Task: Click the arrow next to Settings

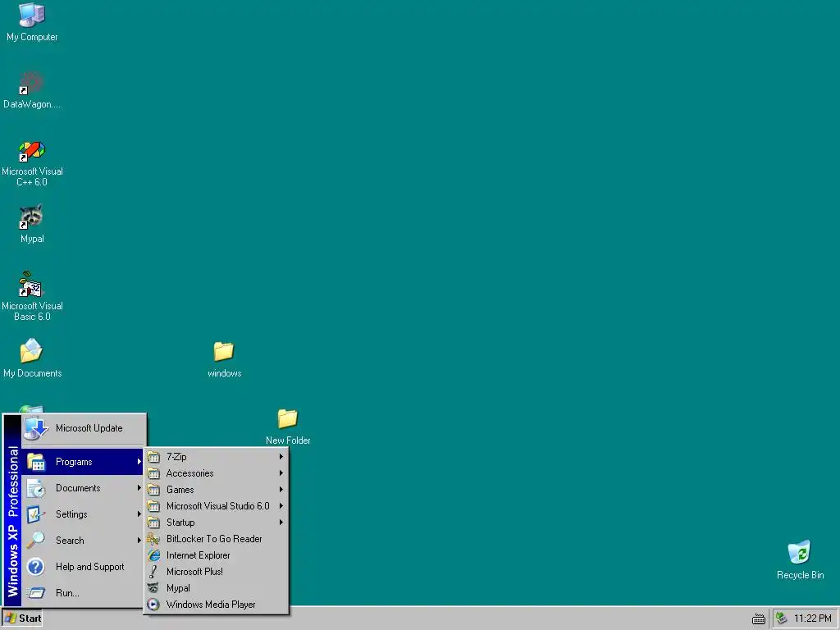Action: [x=139, y=514]
